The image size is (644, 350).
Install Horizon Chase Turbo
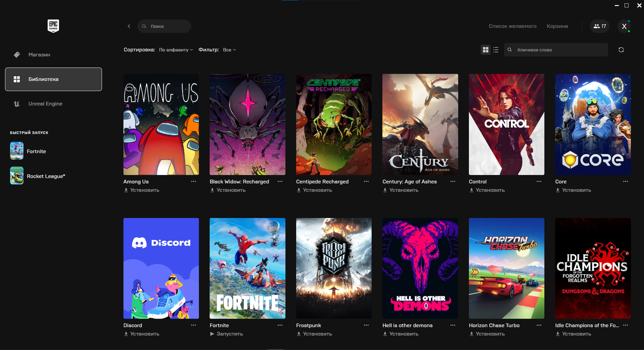tap(487, 334)
